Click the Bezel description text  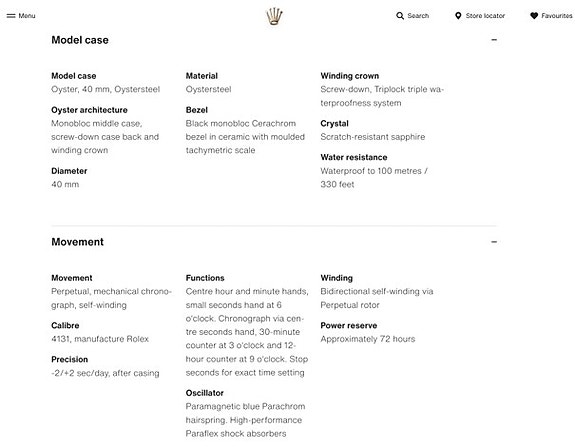tap(245, 137)
